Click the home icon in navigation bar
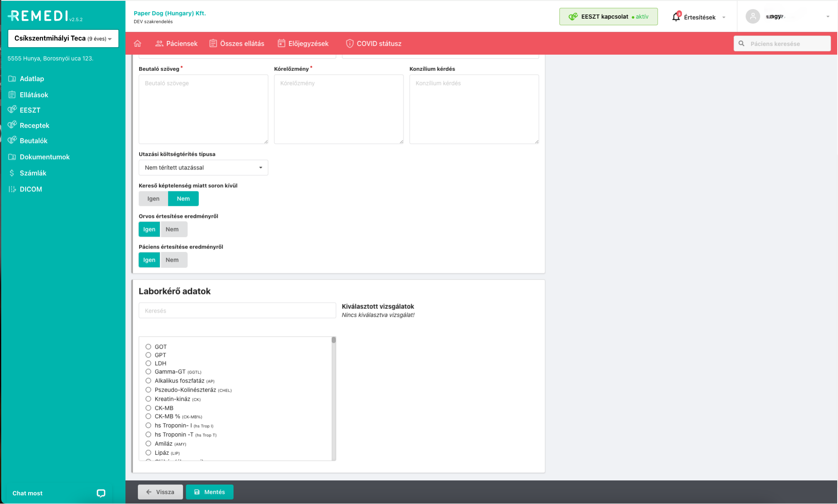This screenshot has height=504, width=838. tap(138, 43)
